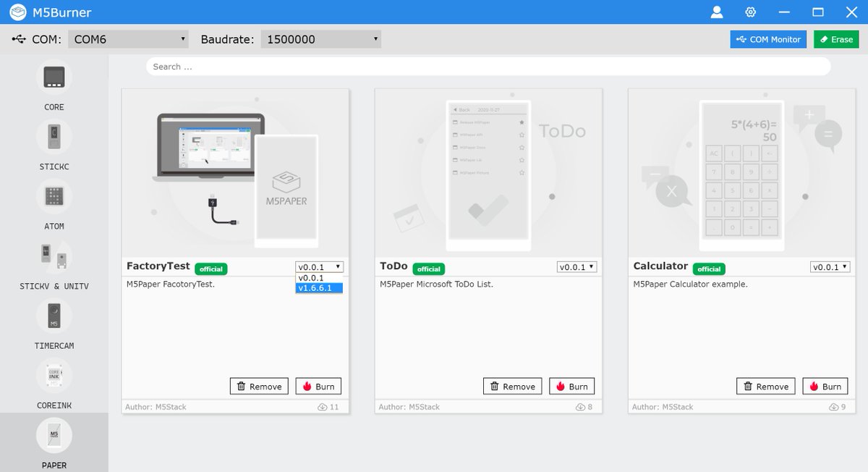Image resolution: width=868 pixels, height=472 pixels.
Task: Click the download count icon on ToDo
Action: 580,407
